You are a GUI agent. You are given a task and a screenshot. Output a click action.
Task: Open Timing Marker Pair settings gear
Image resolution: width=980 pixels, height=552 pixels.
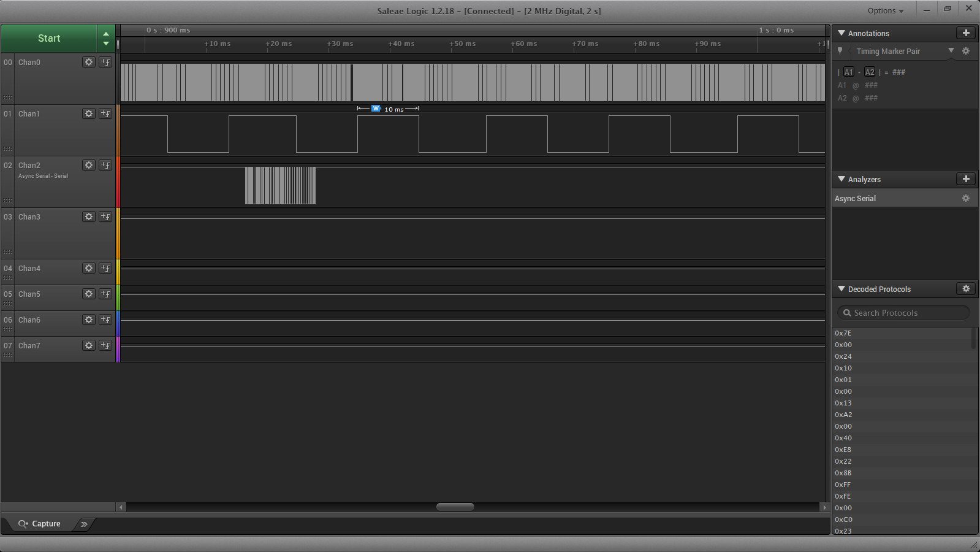(966, 51)
